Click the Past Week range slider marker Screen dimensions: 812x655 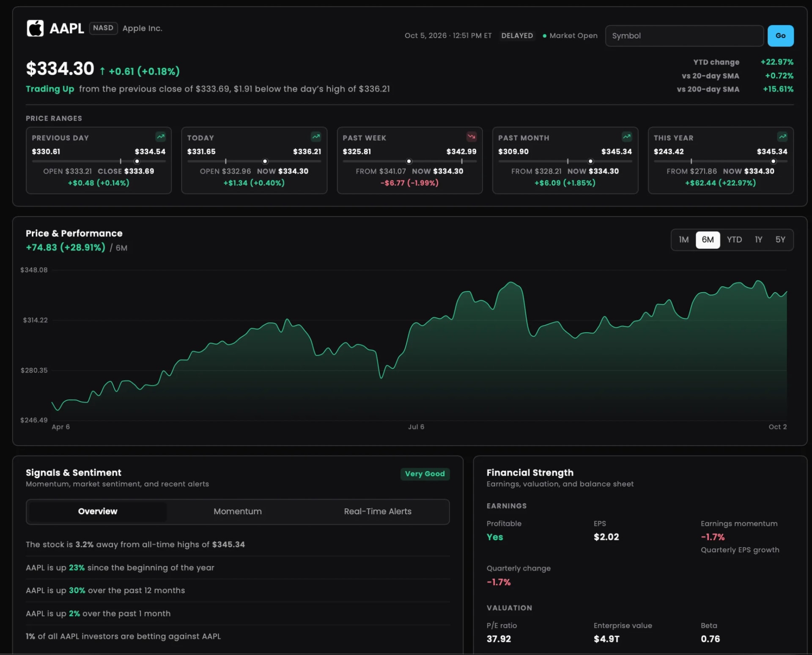click(409, 161)
